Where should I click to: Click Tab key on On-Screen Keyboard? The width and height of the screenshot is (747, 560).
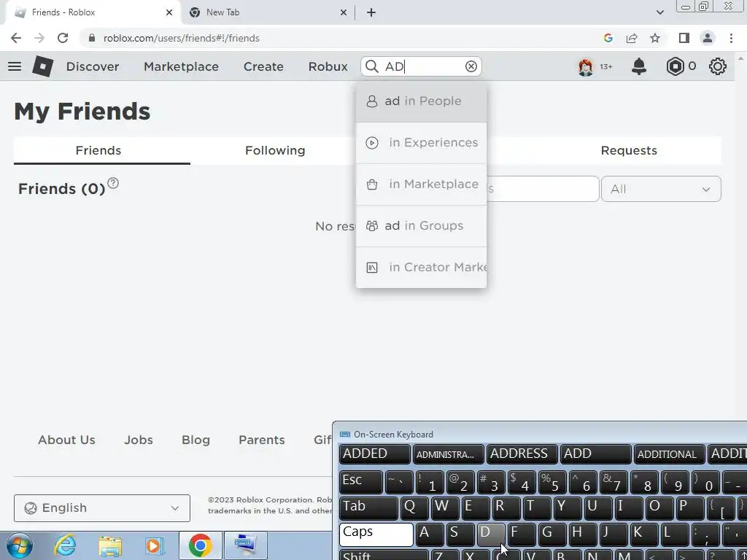pos(368,508)
